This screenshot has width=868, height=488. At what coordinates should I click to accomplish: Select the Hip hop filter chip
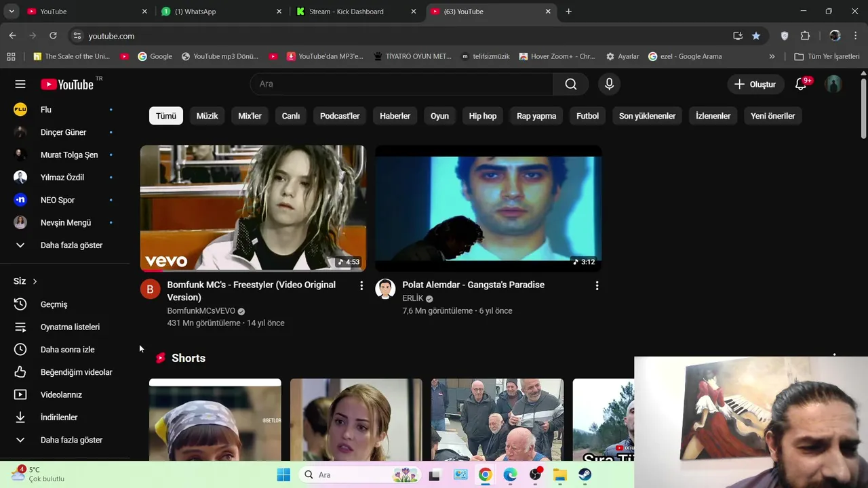[483, 116]
